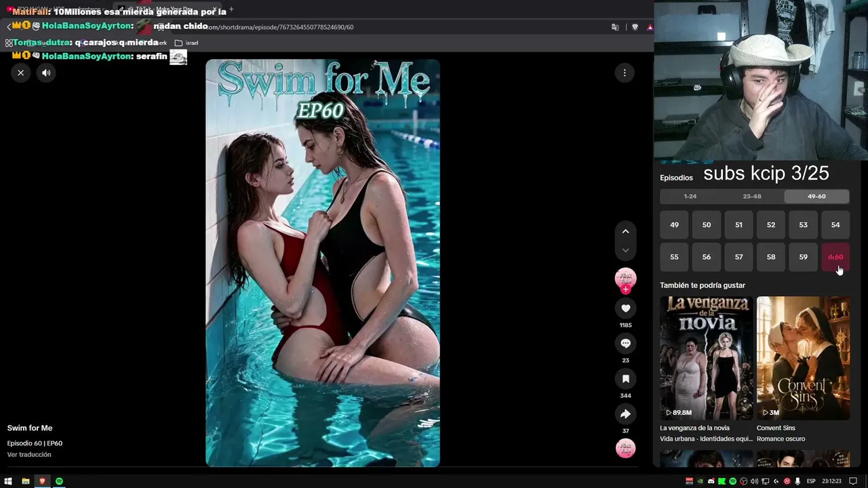Open episode 58
This screenshot has width=868, height=488.
pyautogui.click(x=771, y=257)
